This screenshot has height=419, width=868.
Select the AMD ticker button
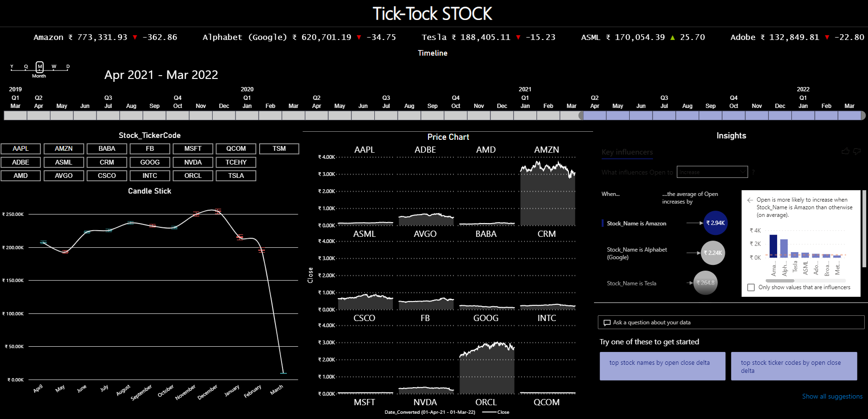(x=20, y=175)
